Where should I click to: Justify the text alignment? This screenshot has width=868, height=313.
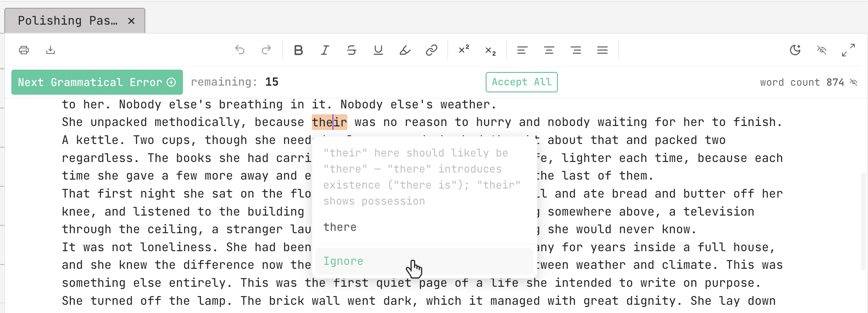[602, 50]
